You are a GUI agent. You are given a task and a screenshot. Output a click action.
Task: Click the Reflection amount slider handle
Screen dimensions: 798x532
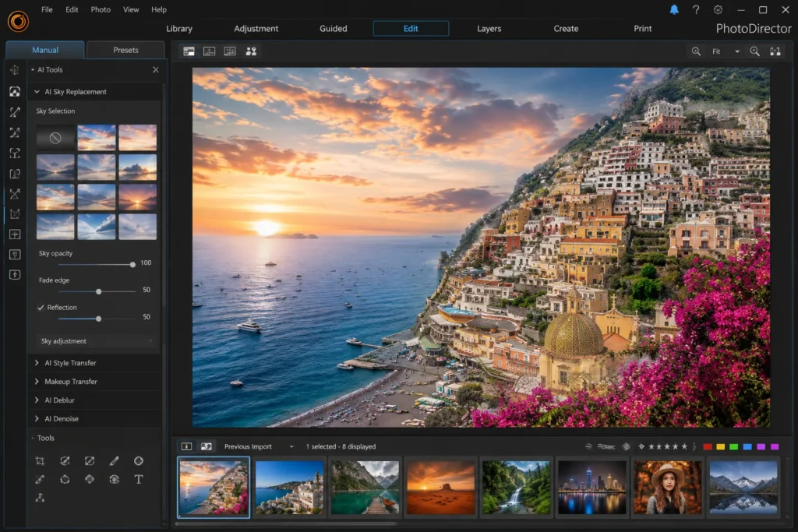99,319
